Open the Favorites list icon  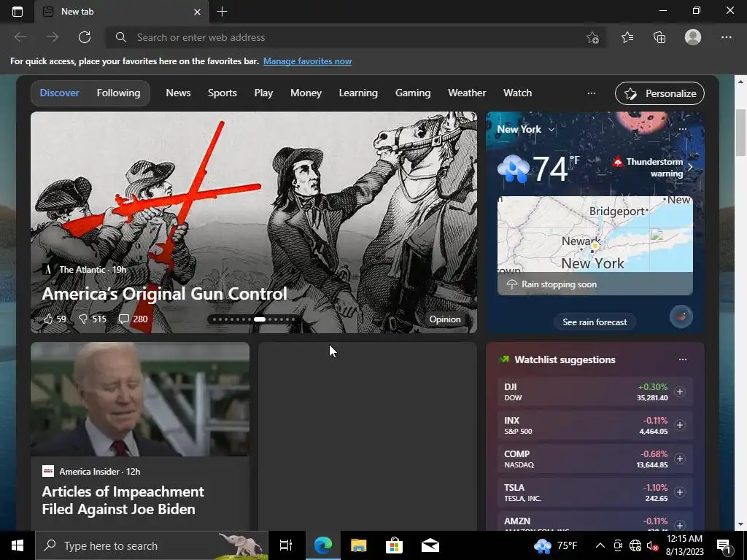[x=627, y=37]
